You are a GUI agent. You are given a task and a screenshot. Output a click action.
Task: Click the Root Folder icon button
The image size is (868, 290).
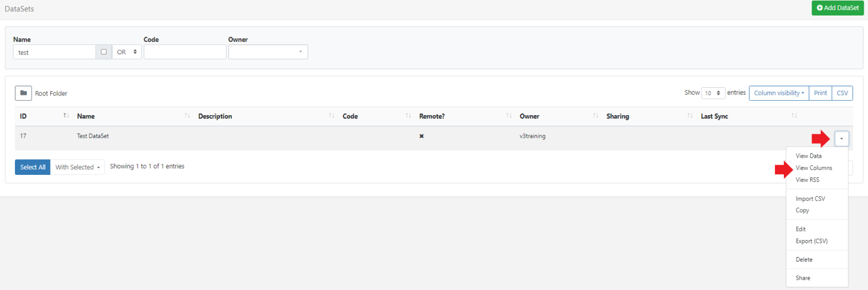pyautogui.click(x=23, y=93)
